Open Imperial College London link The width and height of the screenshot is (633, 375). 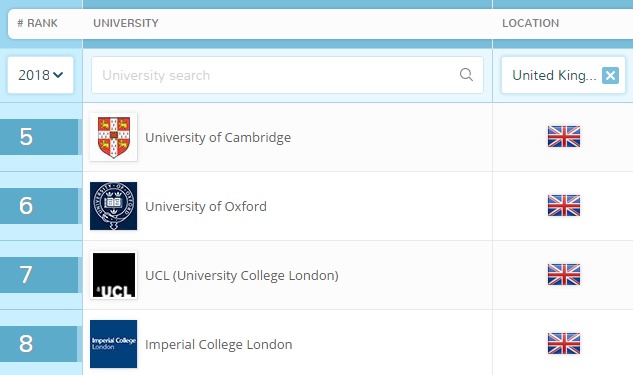coord(219,345)
